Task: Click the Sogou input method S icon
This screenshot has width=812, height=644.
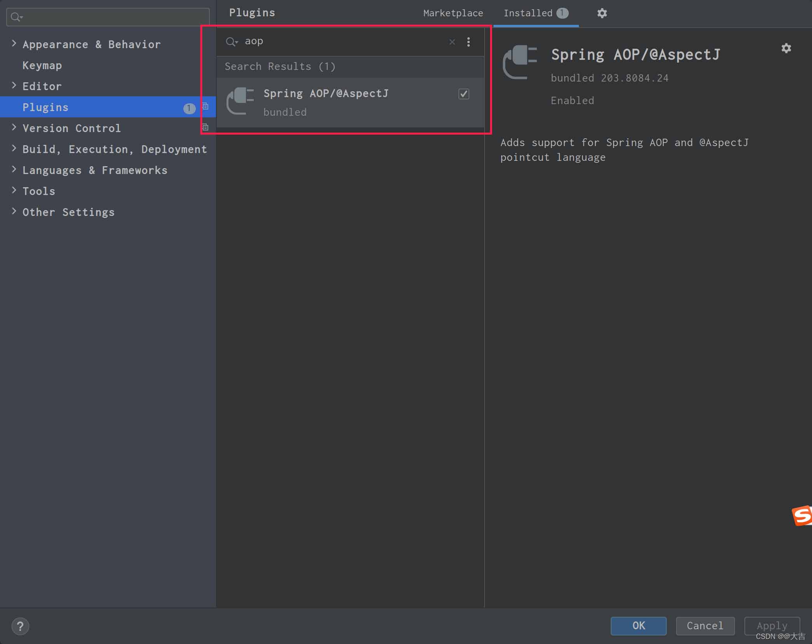Action: [802, 516]
